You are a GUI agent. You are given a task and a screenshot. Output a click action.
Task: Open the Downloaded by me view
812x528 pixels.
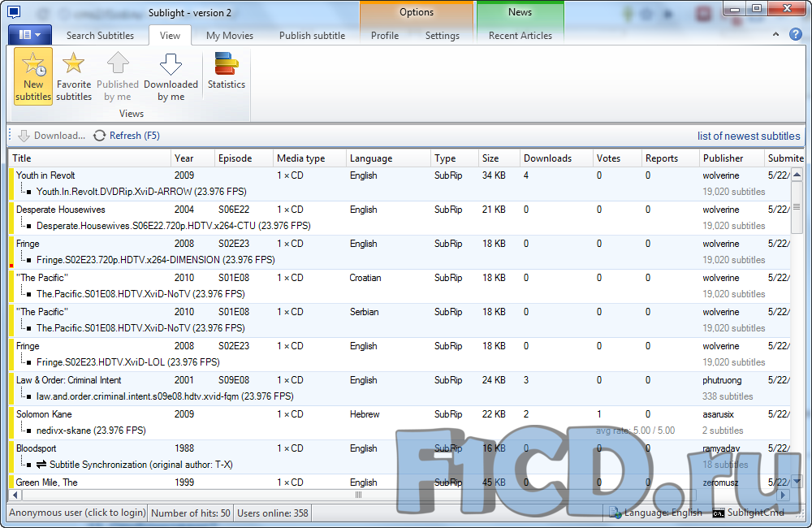[x=171, y=76]
